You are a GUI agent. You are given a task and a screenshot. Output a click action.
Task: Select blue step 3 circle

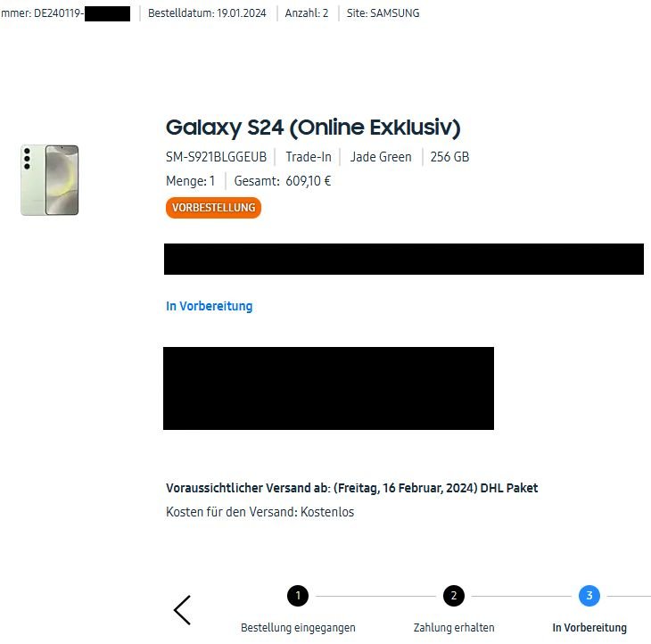tap(589, 596)
